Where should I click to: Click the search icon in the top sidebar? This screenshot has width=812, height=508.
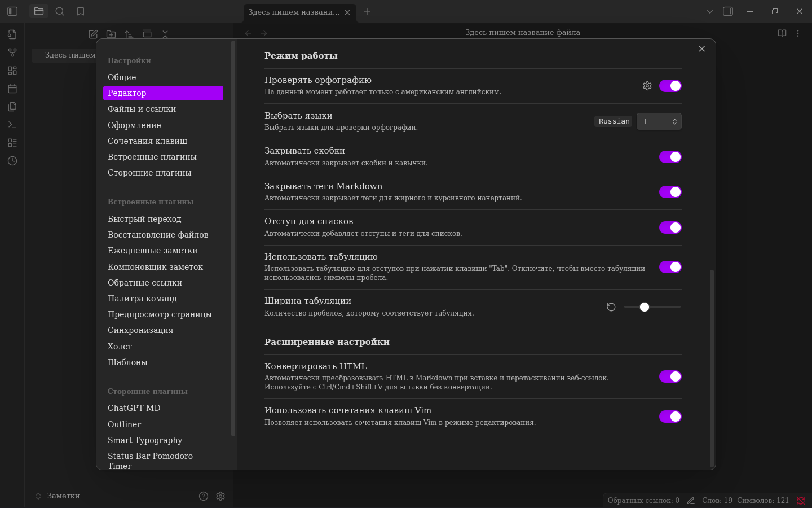tap(60, 11)
